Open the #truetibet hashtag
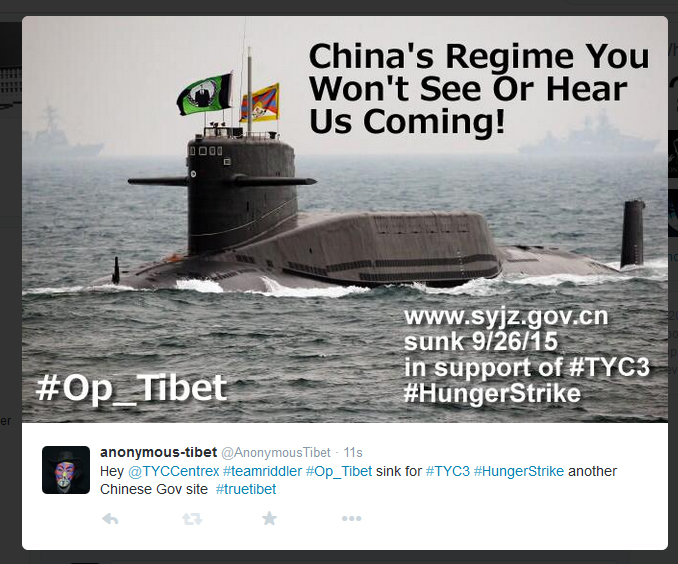678x564 pixels. pos(246,489)
